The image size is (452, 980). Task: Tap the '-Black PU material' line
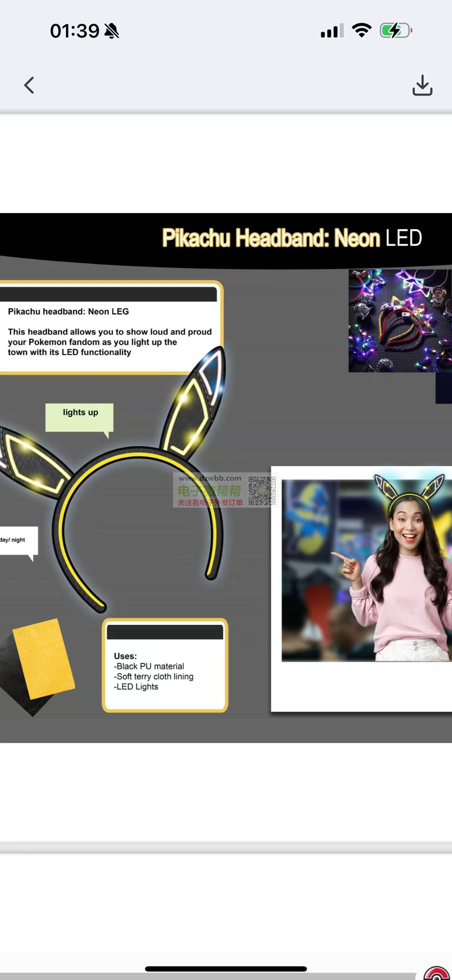149,666
